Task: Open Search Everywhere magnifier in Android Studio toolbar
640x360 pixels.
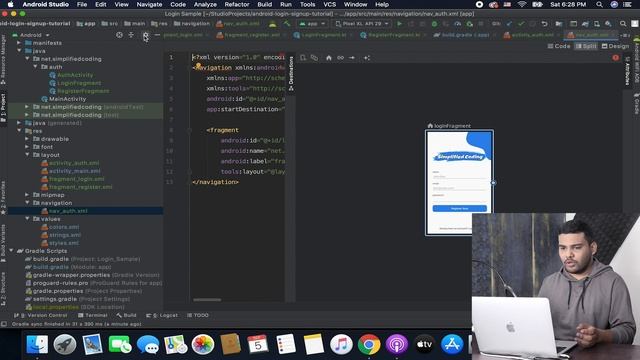Action: pos(623,24)
